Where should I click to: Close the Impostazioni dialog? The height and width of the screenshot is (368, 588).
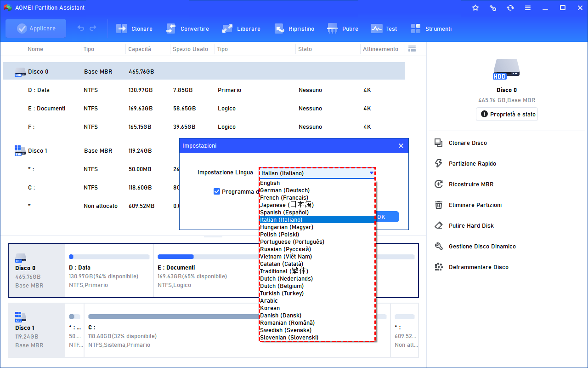click(401, 146)
